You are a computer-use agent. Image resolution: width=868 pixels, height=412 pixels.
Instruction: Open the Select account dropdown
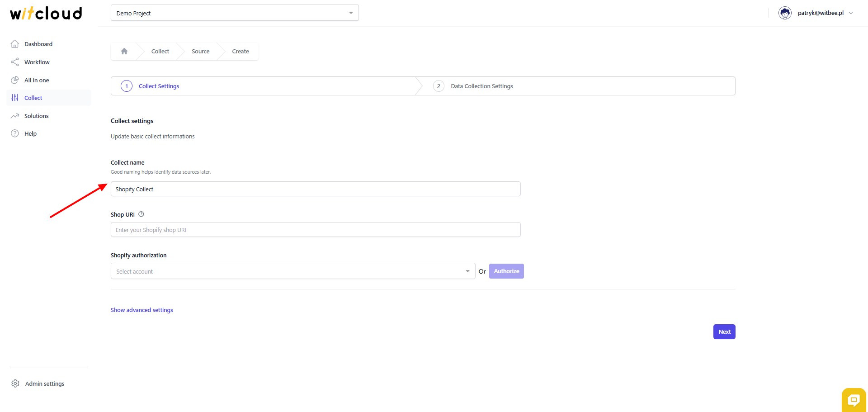pyautogui.click(x=293, y=271)
